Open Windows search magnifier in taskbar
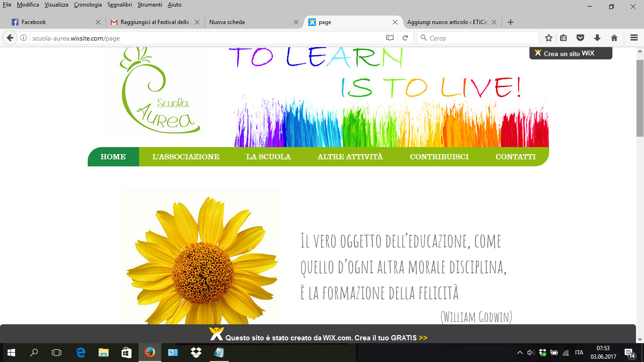This screenshot has height=362, width=644. 34,352
